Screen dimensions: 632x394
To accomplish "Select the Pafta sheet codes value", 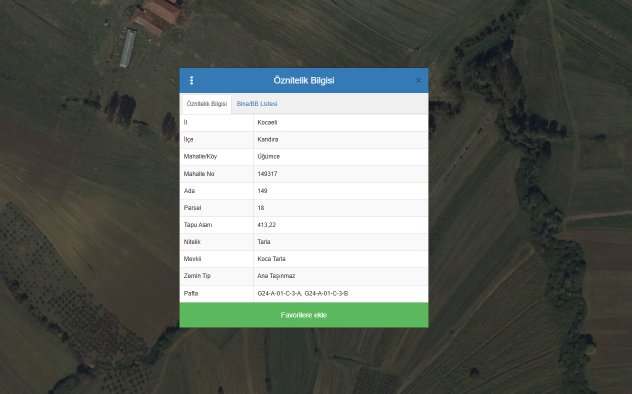I will [303, 293].
